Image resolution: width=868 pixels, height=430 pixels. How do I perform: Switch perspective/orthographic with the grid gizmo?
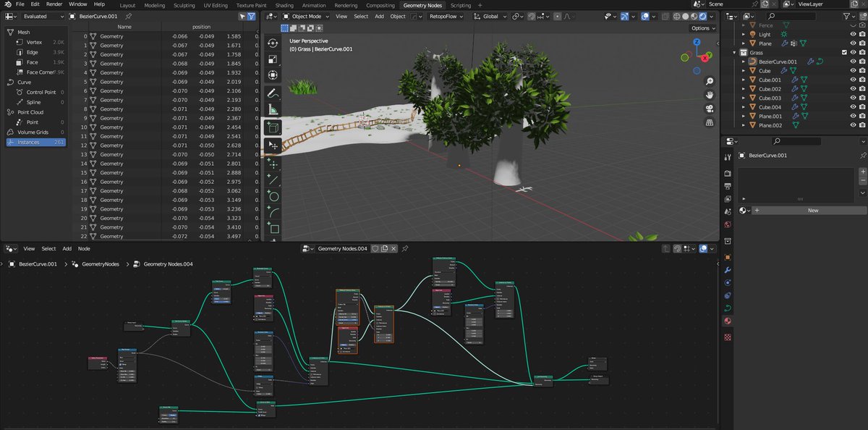coord(710,122)
